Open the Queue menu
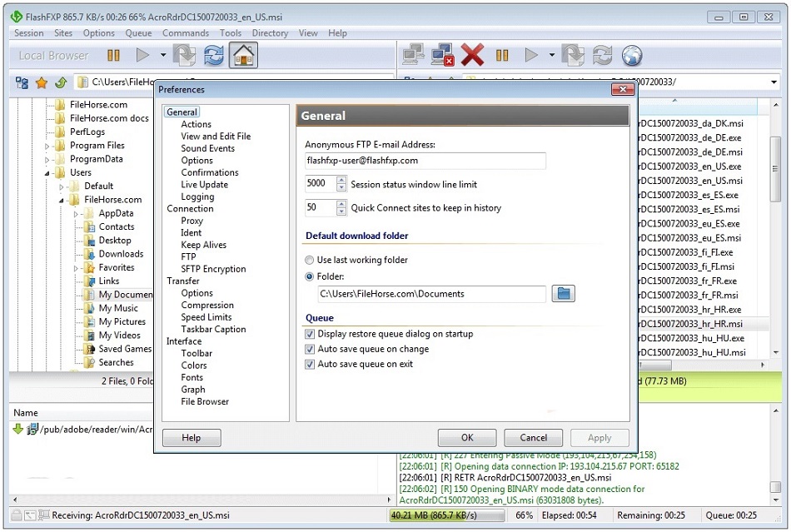Image resolution: width=791 pixels, height=532 pixels. [138, 33]
